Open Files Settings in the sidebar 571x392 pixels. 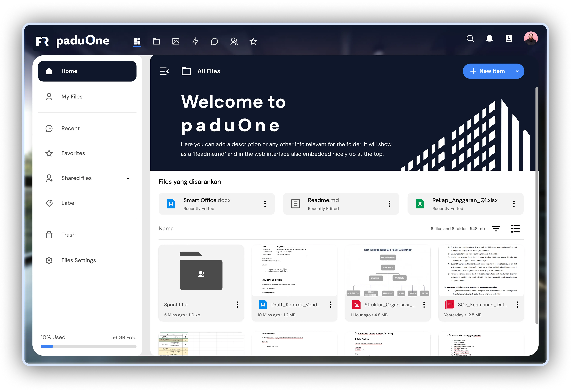87,260
